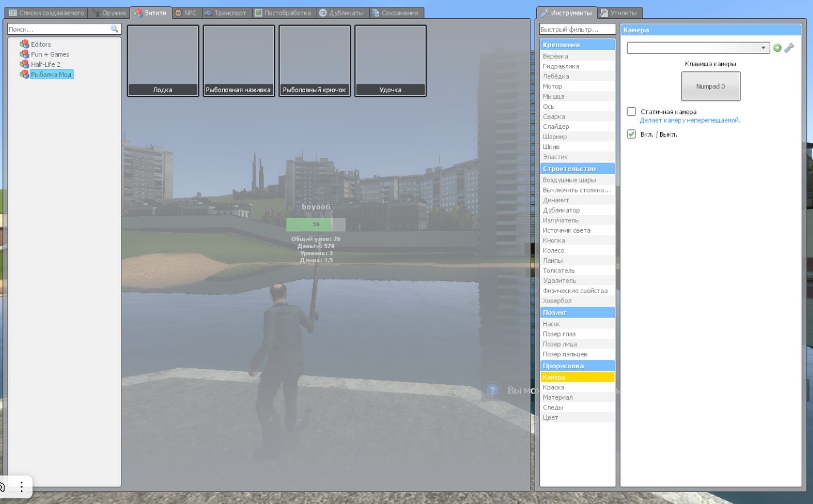Select the Колесо tool
Screen dimensions: 813x504
coord(577,250)
